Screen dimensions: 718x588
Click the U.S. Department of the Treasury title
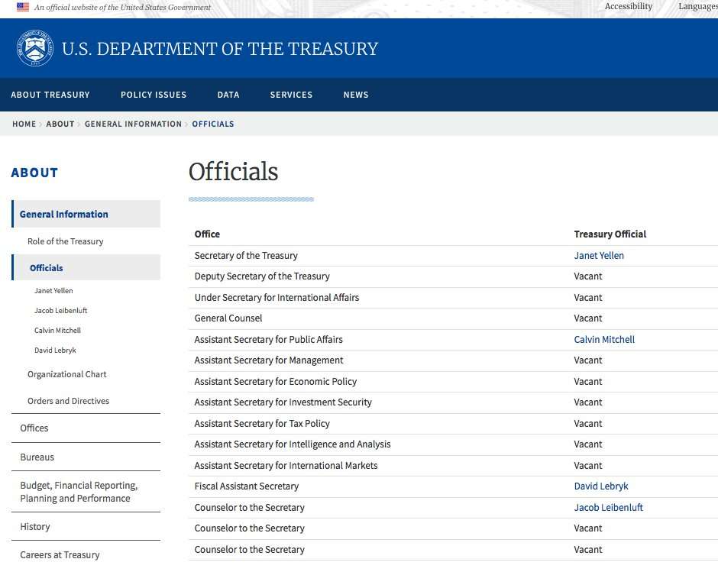pos(220,49)
